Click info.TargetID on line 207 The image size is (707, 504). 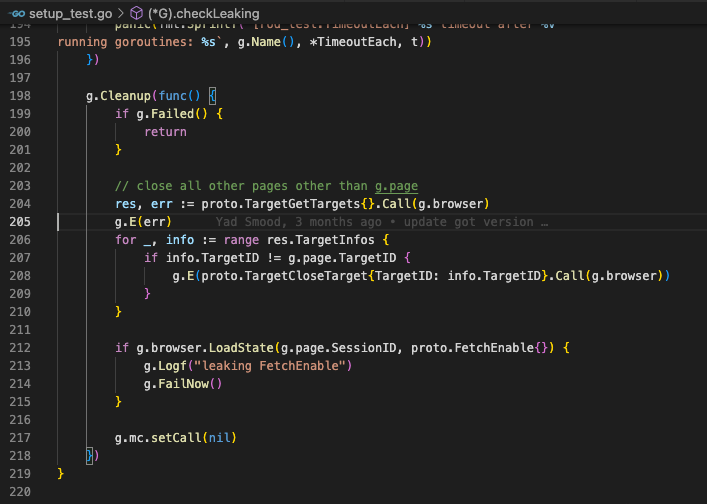(212, 258)
